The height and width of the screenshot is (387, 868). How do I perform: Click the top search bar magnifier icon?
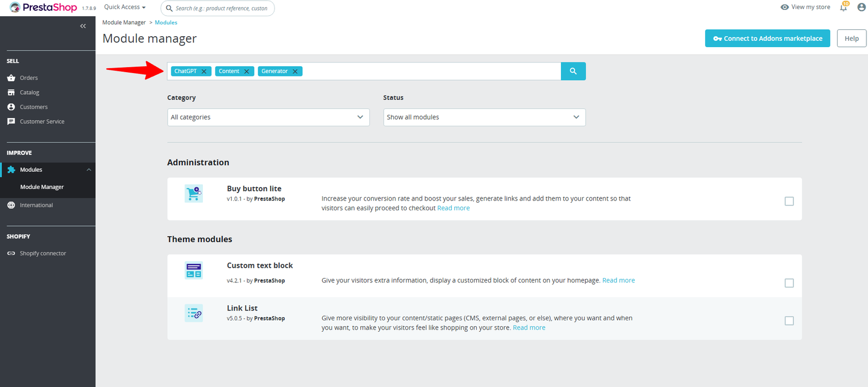pyautogui.click(x=169, y=8)
